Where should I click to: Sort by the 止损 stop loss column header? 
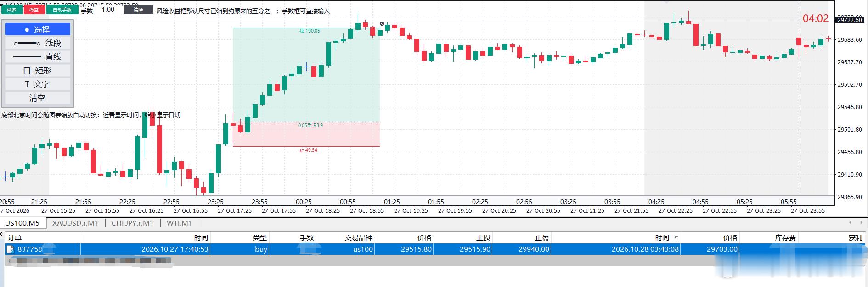coord(463,237)
